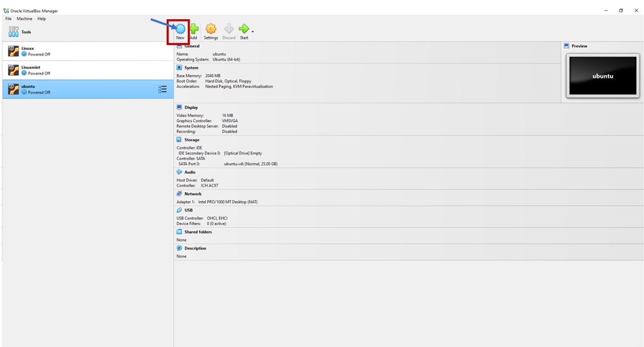Image resolution: width=644 pixels, height=347 pixels.
Task: Click the Audio section icon
Action: [179, 172]
